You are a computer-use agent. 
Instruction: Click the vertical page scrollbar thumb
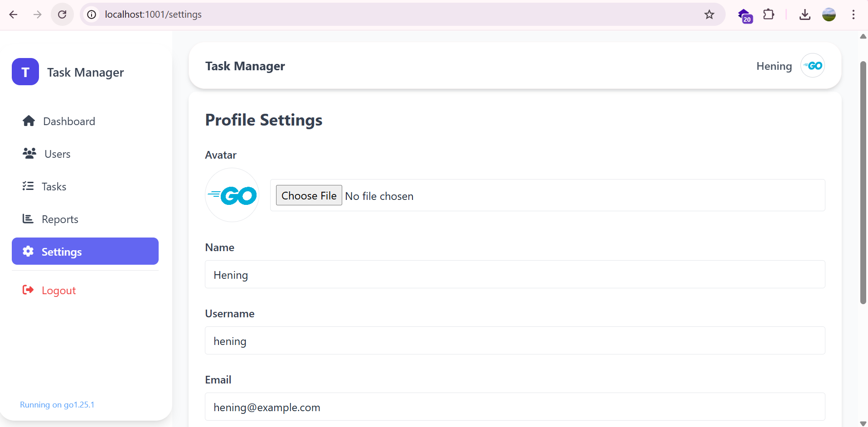[863, 181]
